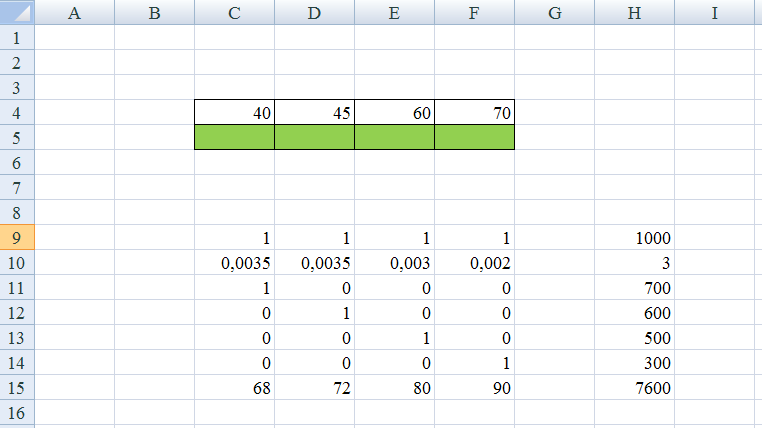The image size is (762, 428).
Task: Select row 6 header
Action: pyautogui.click(x=17, y=162)
